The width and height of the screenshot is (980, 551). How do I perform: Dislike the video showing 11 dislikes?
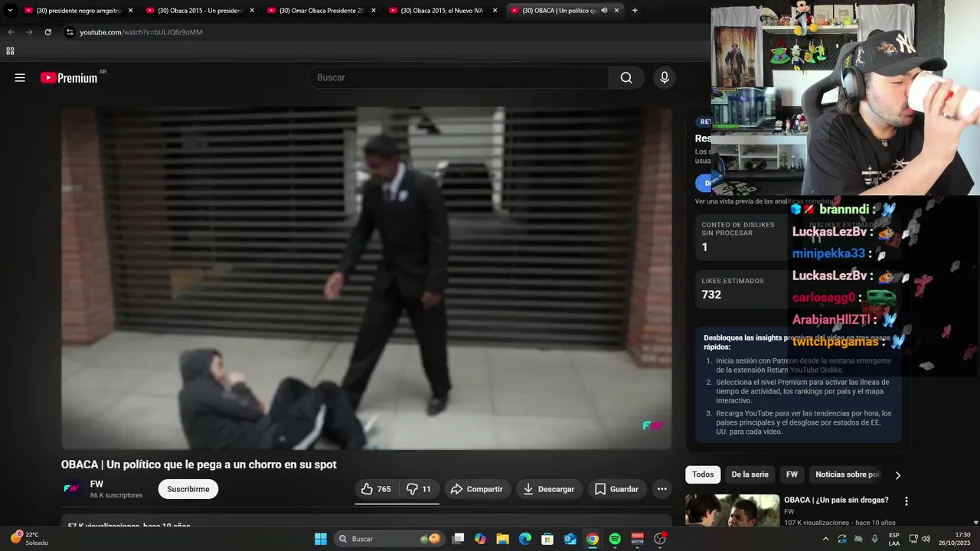(418, 489)
